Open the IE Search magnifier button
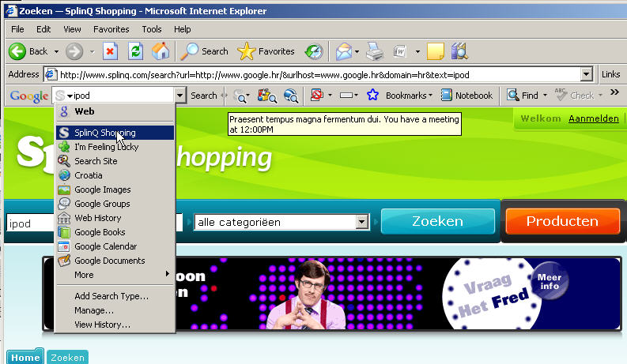 coord(204,51)
